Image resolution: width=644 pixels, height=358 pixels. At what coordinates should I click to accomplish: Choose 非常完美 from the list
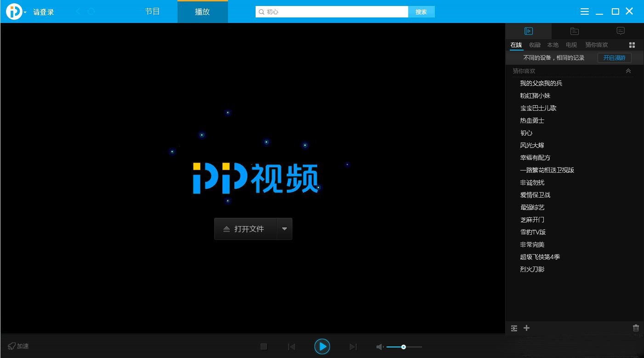pos(532,244)
